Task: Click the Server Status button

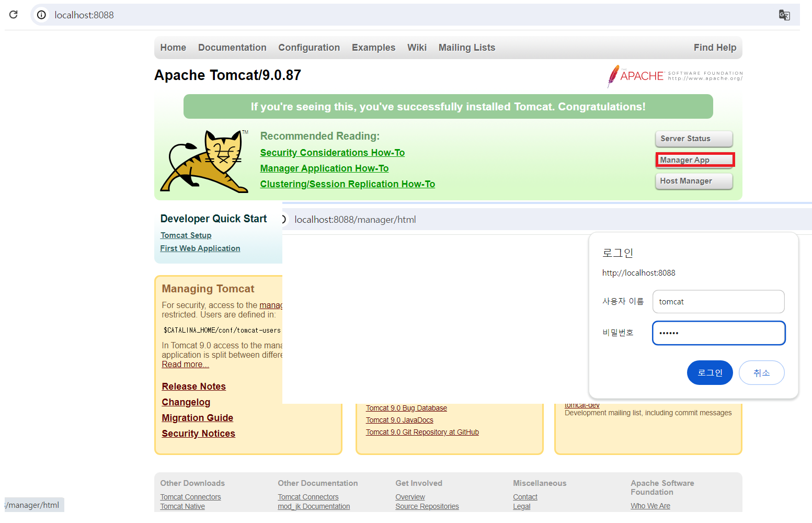Action: [x=694, y=139]
